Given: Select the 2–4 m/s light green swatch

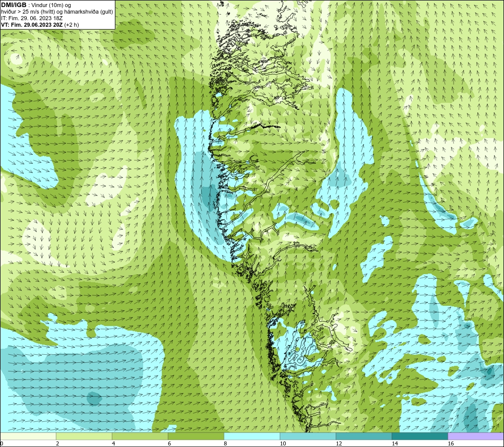Looking at the screenshot, I should click(x=84, y=436).
